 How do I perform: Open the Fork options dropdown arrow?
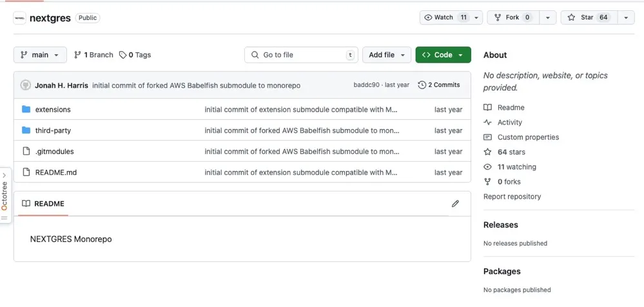547,17
